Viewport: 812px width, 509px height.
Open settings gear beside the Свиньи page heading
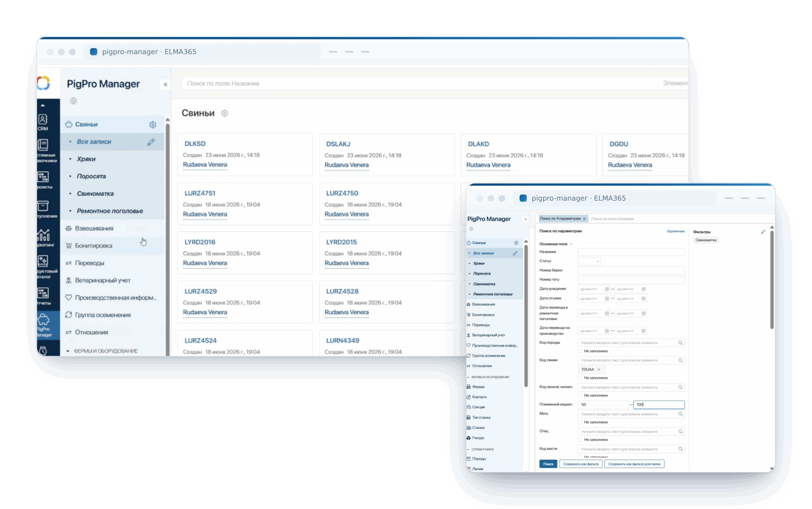tap(225, 114)
